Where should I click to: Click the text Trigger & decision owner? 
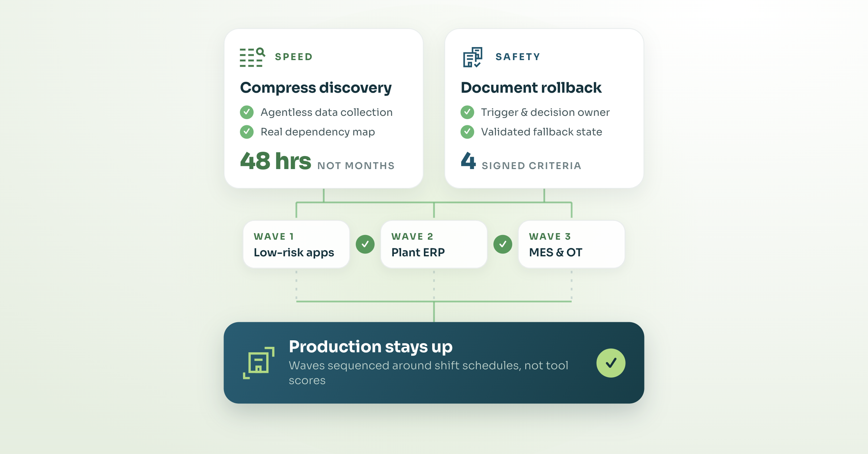click(x=545, y=113)
